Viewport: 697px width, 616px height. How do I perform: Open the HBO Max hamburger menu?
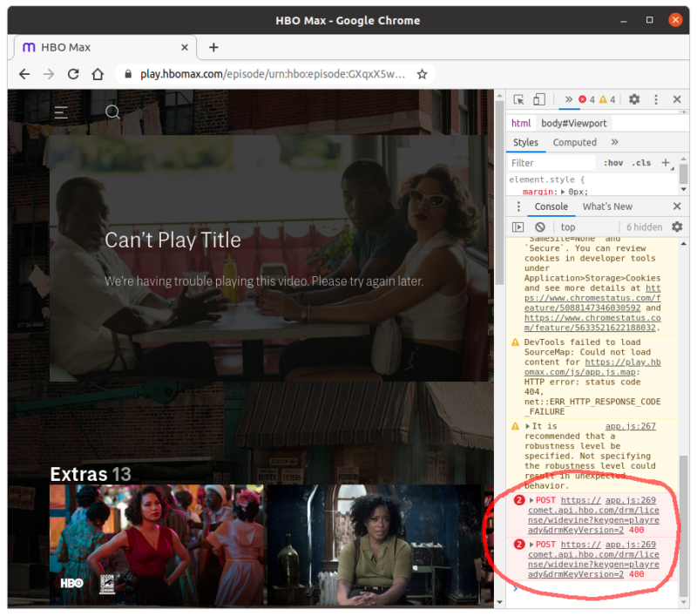coord(60,112)
